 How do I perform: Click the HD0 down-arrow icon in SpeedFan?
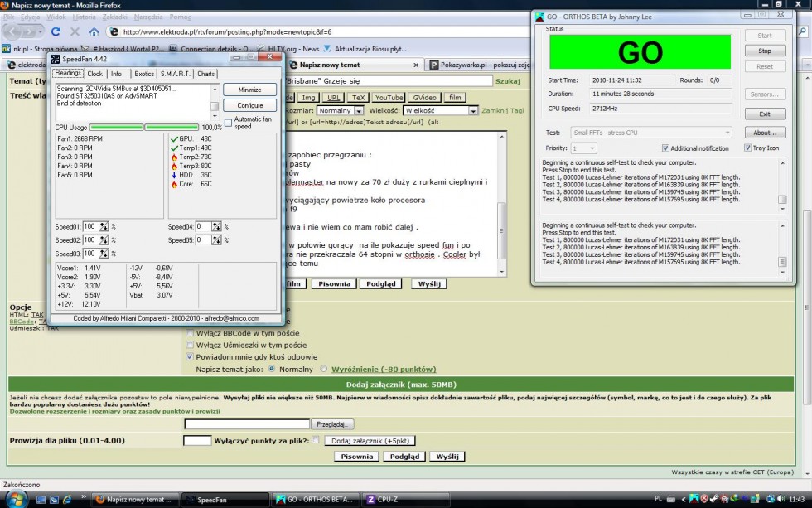tap(174, 175)
